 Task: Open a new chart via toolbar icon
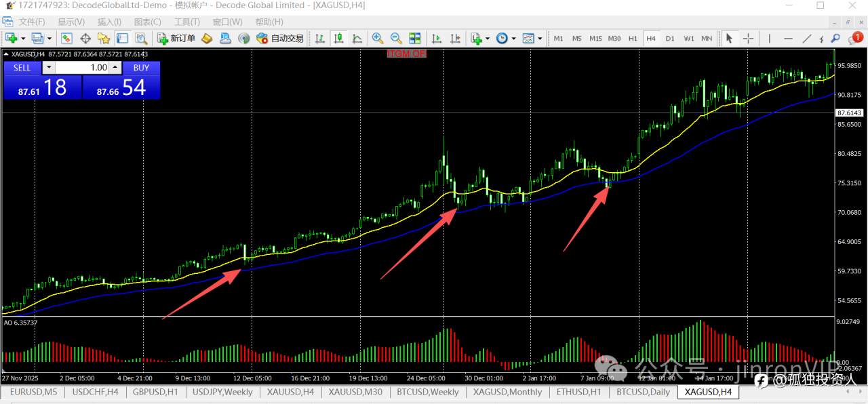11,39
